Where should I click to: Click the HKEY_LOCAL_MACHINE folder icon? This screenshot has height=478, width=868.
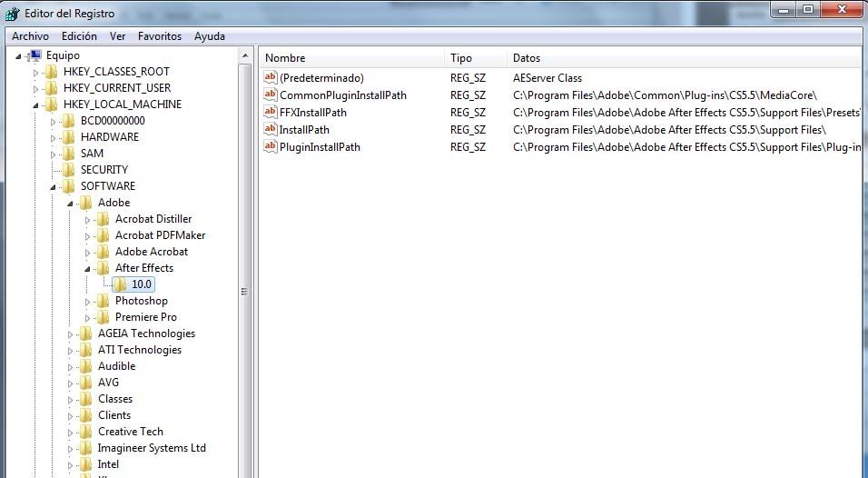(x=52, y=105)
